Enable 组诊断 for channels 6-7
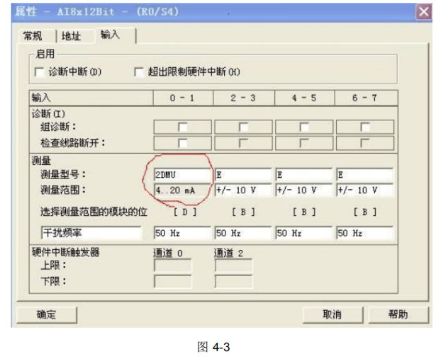444x362 pixels. (x=365, y=127)
